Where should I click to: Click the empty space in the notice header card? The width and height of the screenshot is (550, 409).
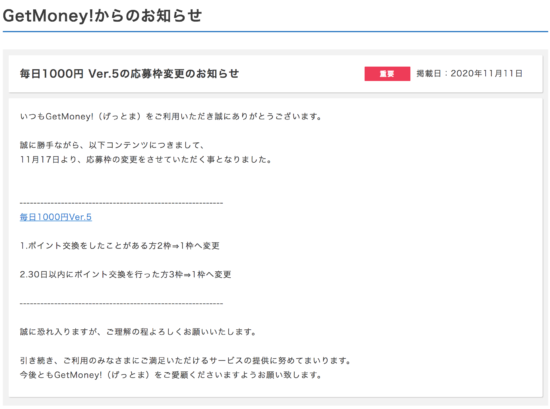pos(302,74)
